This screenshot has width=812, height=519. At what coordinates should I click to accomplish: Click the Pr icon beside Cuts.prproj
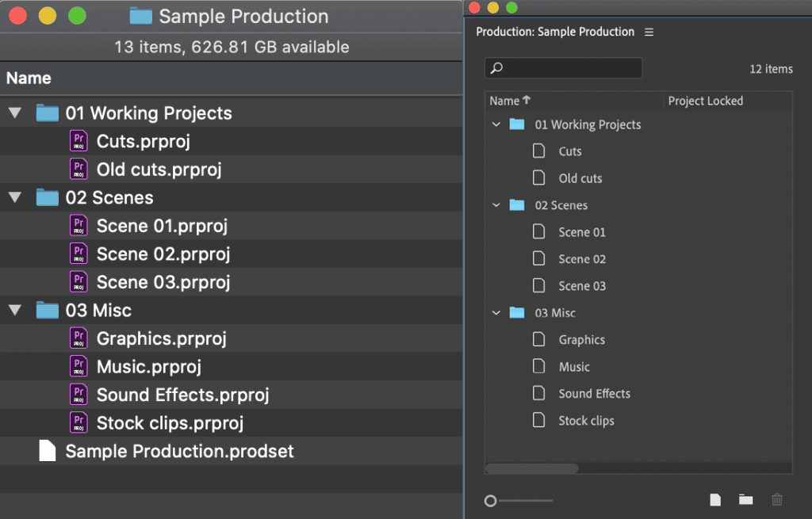[79, 140]
